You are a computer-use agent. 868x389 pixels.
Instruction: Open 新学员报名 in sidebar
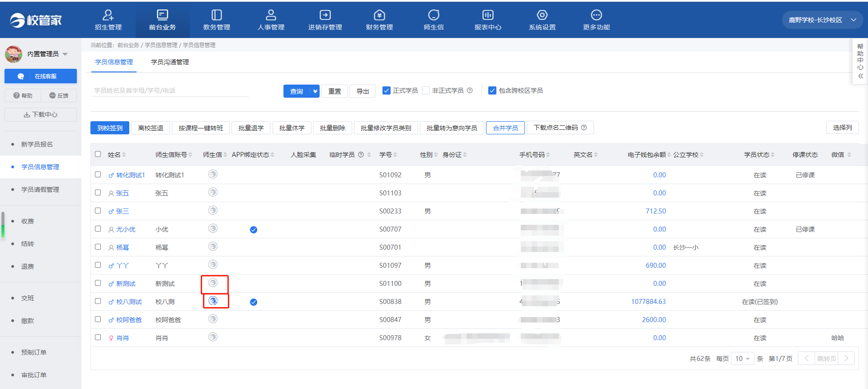tap(37, 144)
